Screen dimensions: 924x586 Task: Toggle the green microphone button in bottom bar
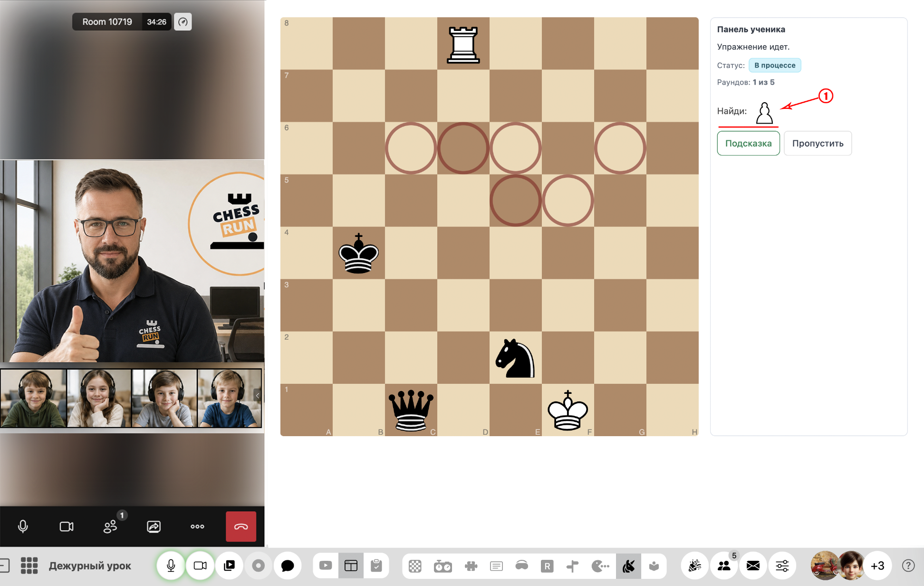point(171,566)
